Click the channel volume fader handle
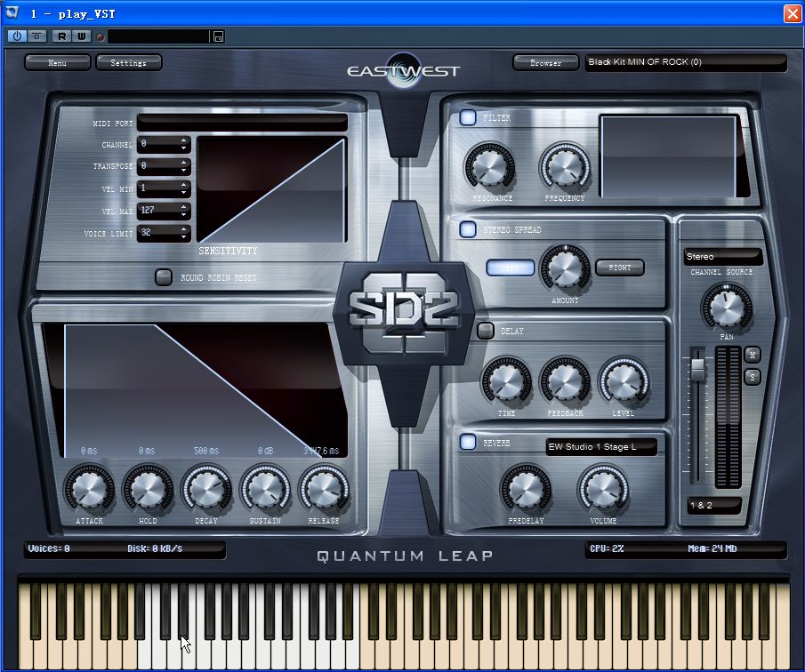The image size is (805, 672). 697,369
